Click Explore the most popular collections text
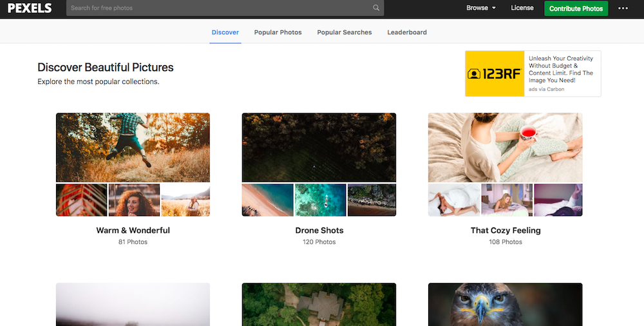Screen dimensions: 644x326 click(98, 81)
